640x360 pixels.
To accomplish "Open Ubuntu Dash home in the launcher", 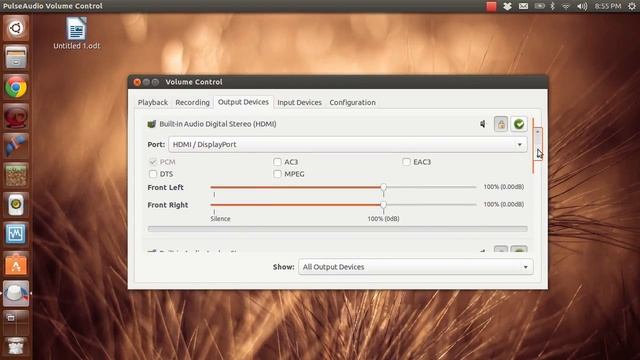I will (x=16, y=28).
